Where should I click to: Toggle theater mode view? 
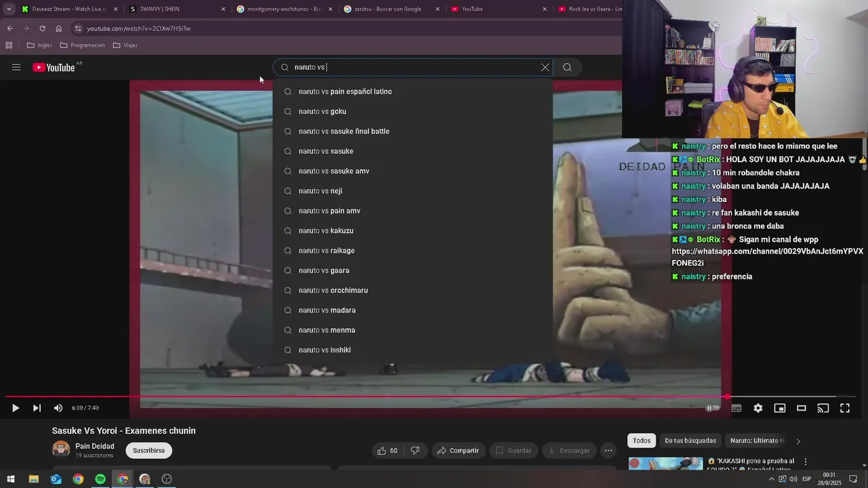tap(802, 408)
